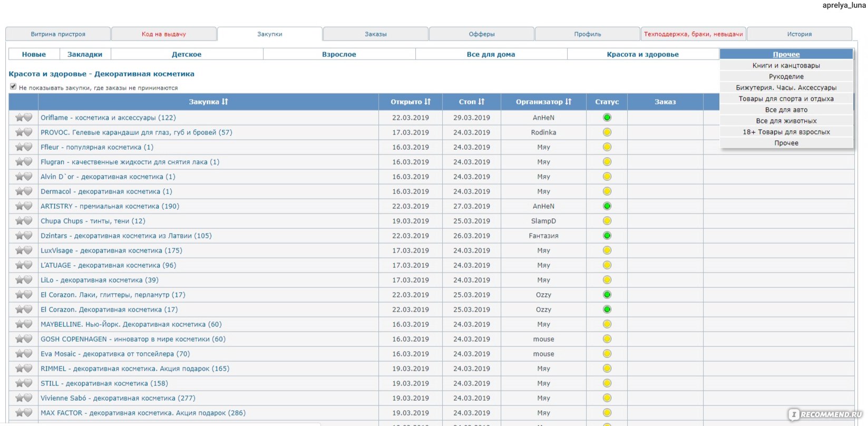This screenshot has width=868, height=426.
Task: Sort table by Стоп date column
Action: [472, 102]
